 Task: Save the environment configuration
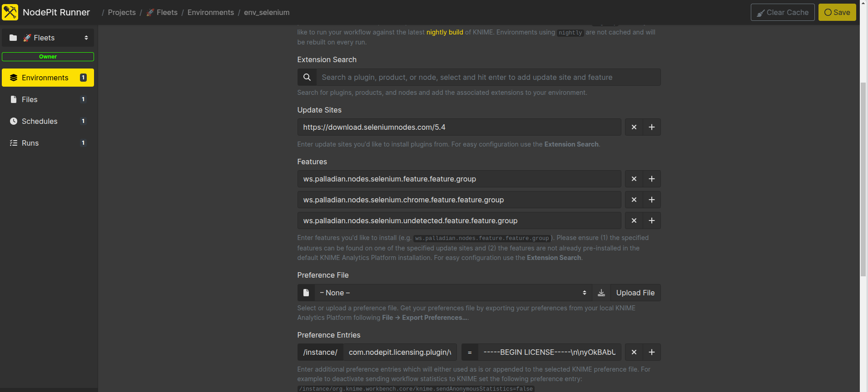(837, 12)
